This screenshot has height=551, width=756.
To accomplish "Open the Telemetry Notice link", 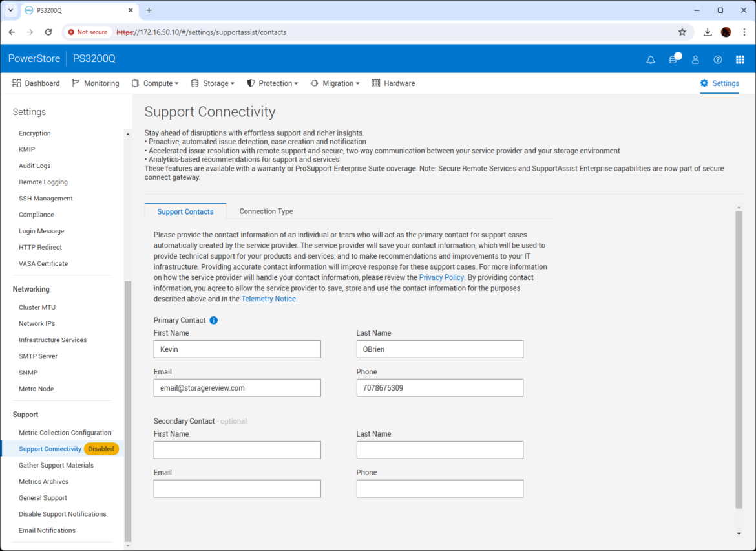I will point(269,299).
